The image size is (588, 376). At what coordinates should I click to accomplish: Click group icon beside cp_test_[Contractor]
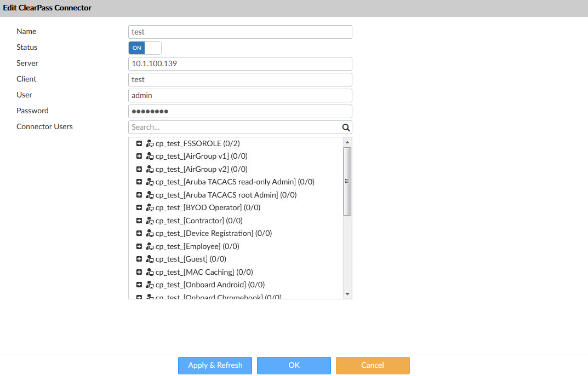pos(150,221)
